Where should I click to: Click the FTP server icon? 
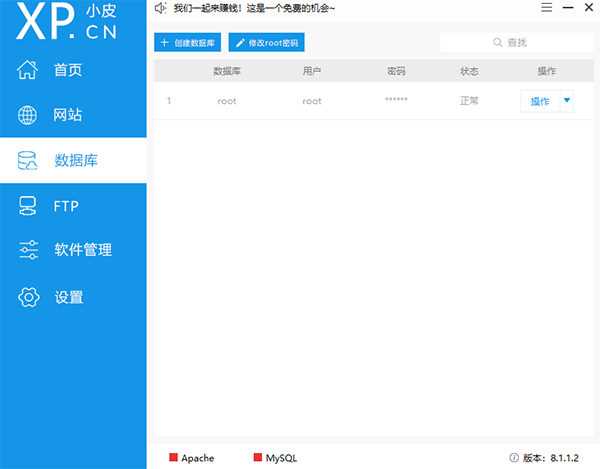(28, 206)
